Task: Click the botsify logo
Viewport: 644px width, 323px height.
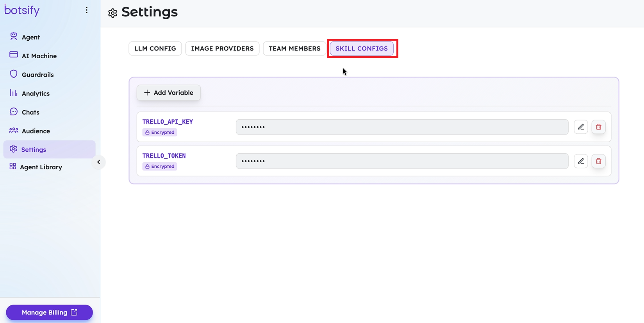Action: pyautogui.click(x=22, y=10)
